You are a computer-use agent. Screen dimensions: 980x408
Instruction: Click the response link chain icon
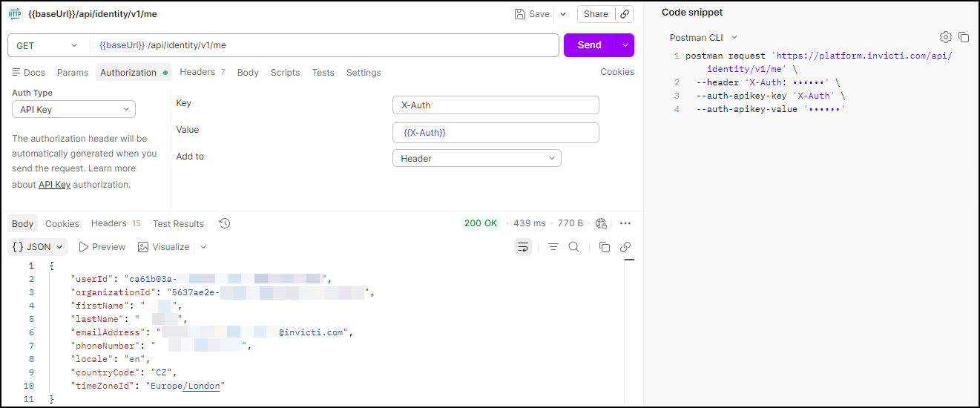tap(625, 247)
